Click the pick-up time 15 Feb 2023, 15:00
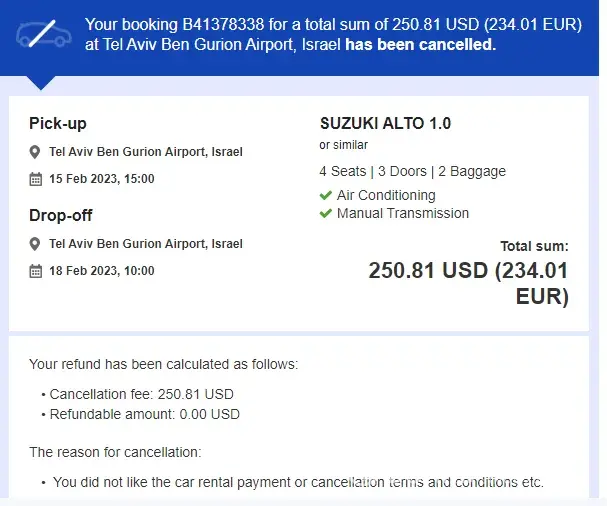Viewport: 607px width, 506px height. tap(101, 180)
